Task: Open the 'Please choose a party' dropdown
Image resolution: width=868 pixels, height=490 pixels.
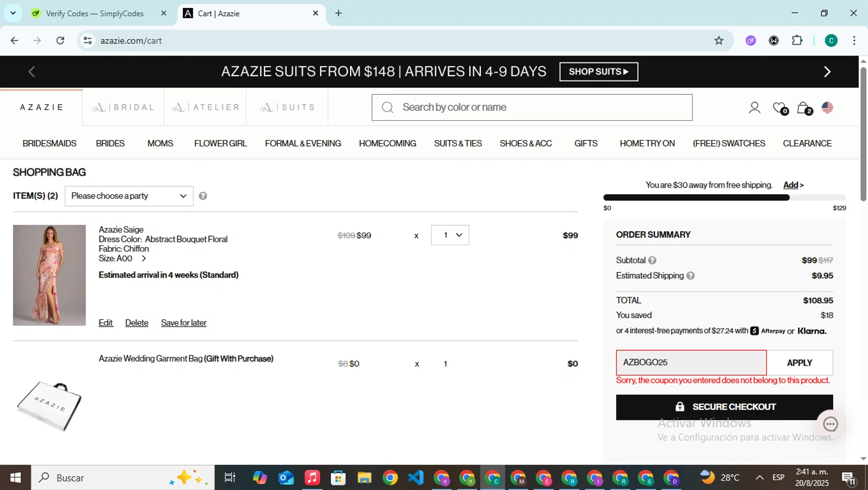Action: [129, 196]
